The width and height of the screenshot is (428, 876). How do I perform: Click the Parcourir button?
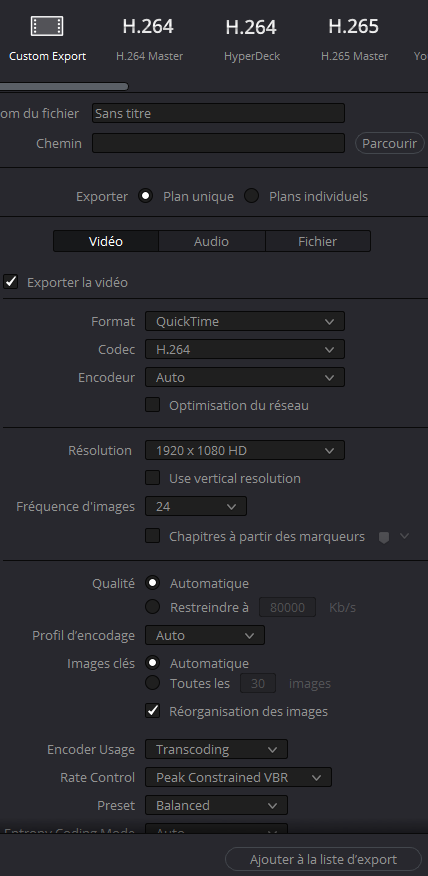coord(389,143)
